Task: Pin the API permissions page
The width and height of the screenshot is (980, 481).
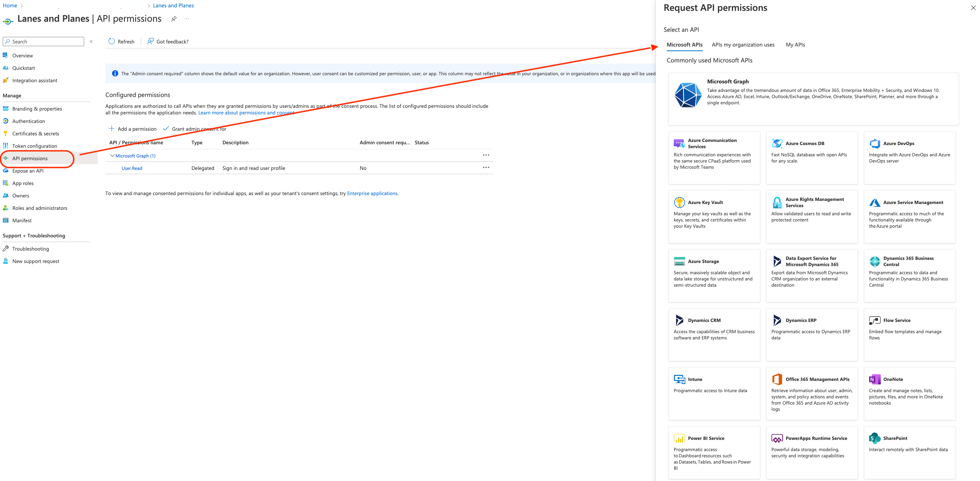Action: pos(174,19)
